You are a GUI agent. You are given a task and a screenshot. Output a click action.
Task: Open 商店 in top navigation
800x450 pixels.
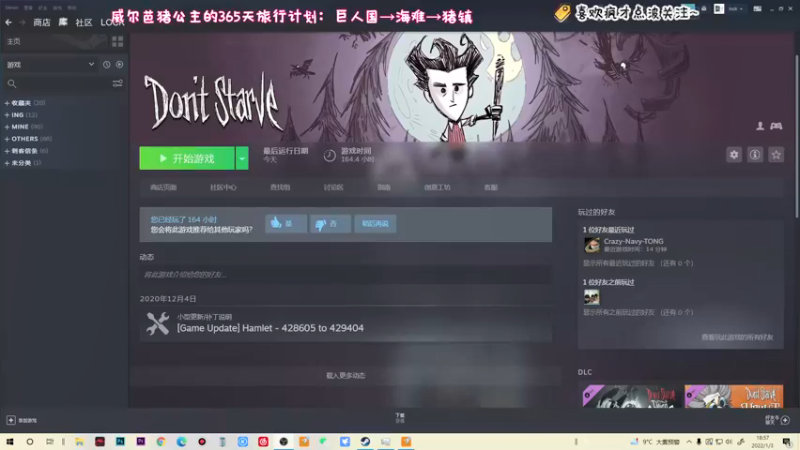pyautogui.click(x=42, y=22)
